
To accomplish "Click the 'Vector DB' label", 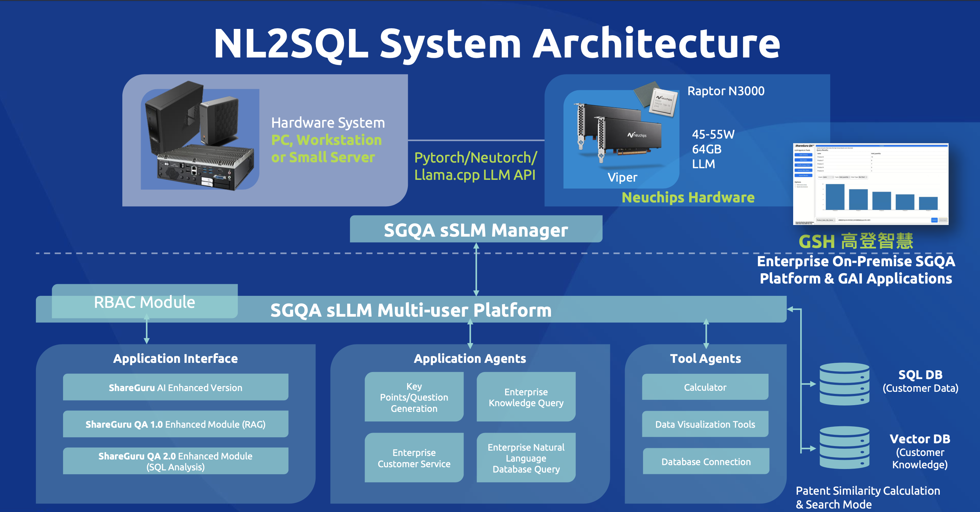I will (x=920, y=439).
